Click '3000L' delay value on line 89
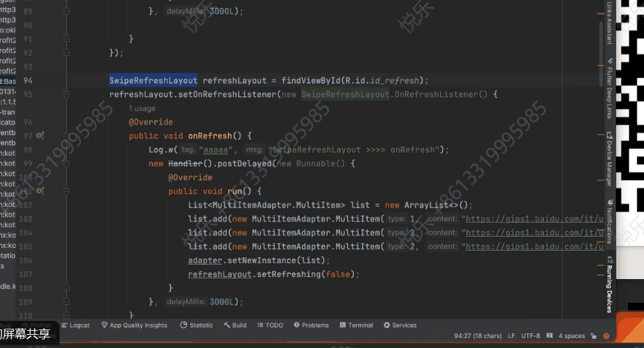 click(221, 11)
